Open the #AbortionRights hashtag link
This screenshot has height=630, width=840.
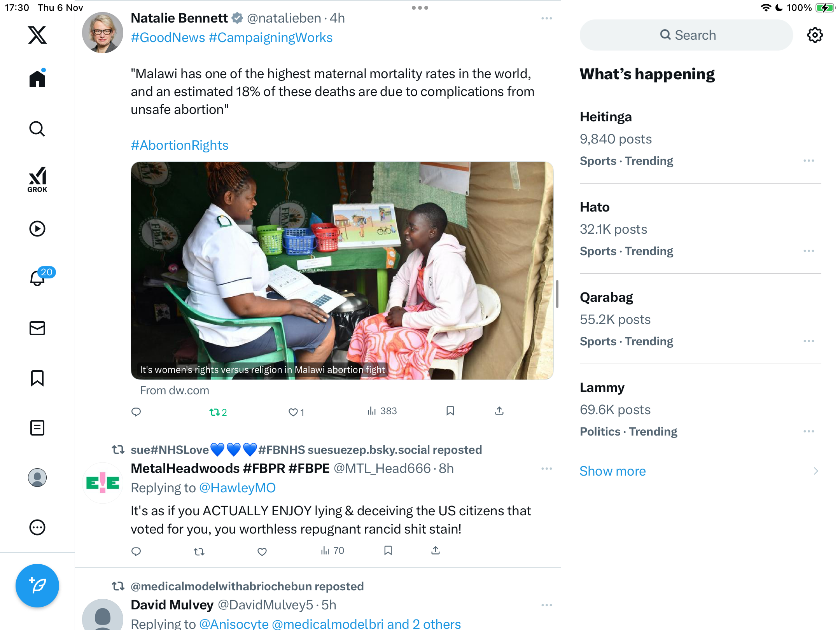[179, 145]
